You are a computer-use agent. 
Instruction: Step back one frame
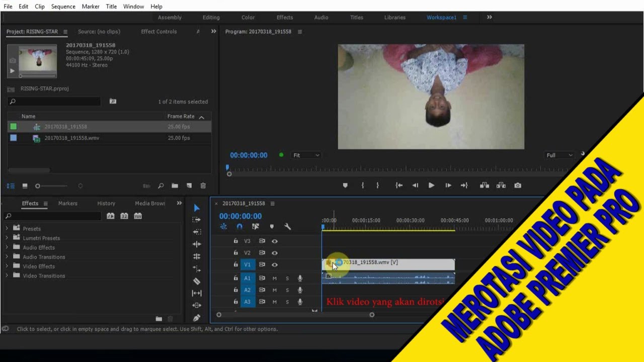pyautogui.click(x=415, y=186)
